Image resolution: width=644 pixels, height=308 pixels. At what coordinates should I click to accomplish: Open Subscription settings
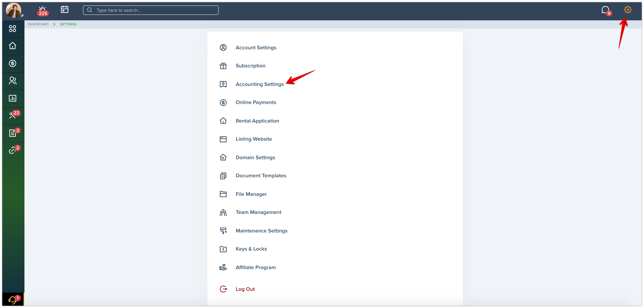tap(250, 66)
